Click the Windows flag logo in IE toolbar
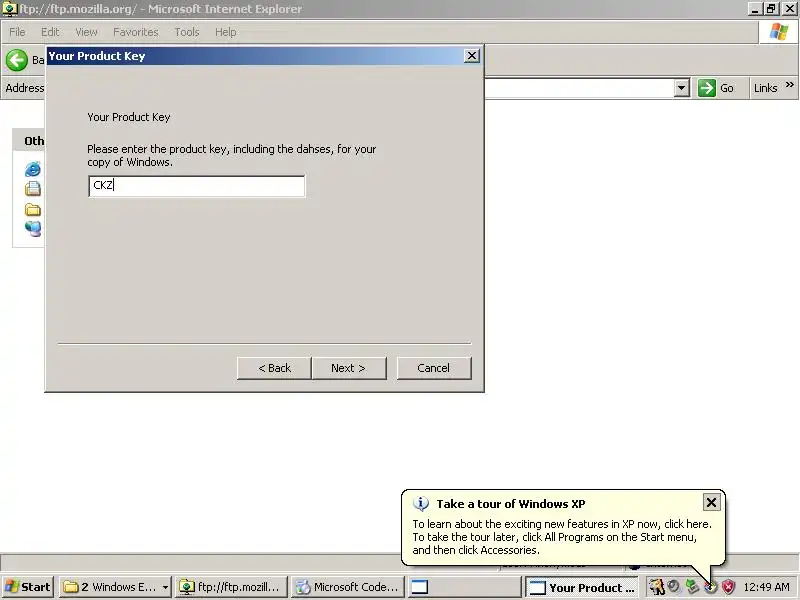 coord(779,32)
